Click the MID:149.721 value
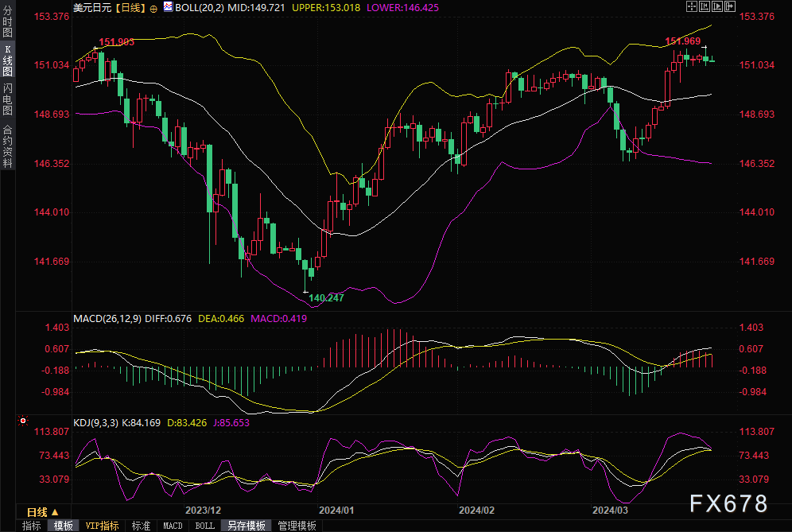The image size is (792, 532). pos(256,8)
